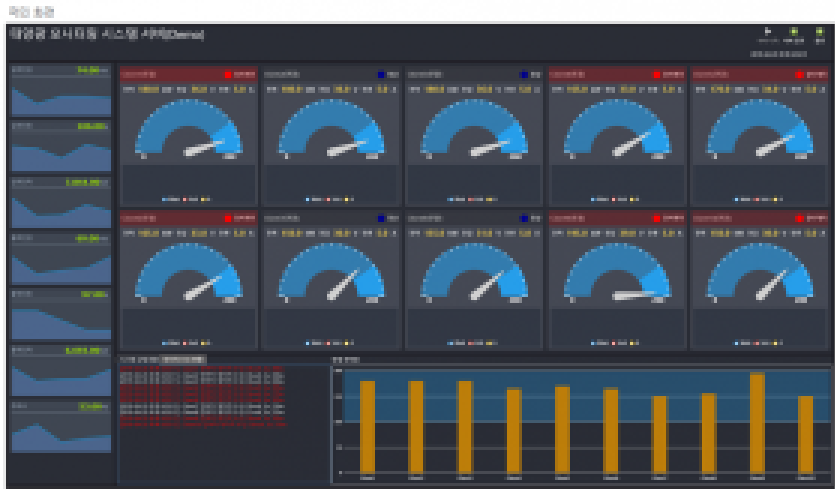Click blue status square on top-row second panel
The image size is (835, 489).
[x=381, y=75]
